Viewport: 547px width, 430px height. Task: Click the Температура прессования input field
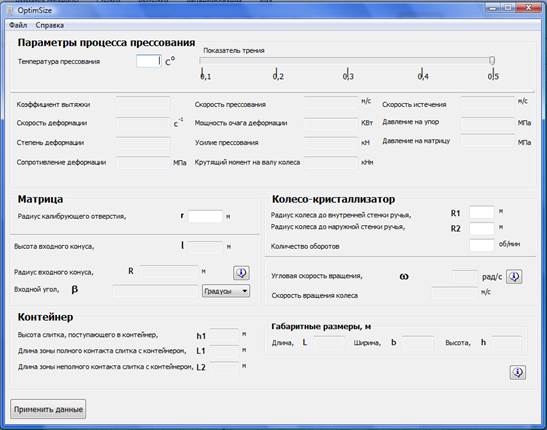coord(149,61)
